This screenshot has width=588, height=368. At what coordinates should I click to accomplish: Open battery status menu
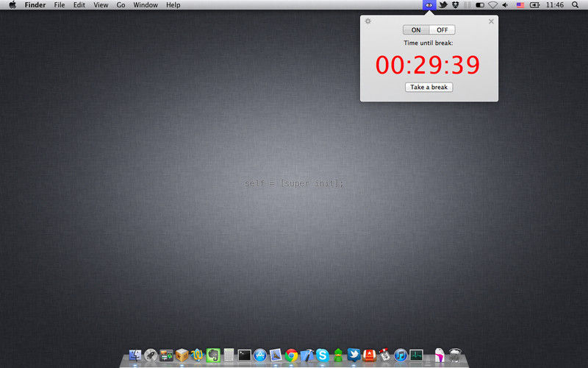tap(534, 5)
